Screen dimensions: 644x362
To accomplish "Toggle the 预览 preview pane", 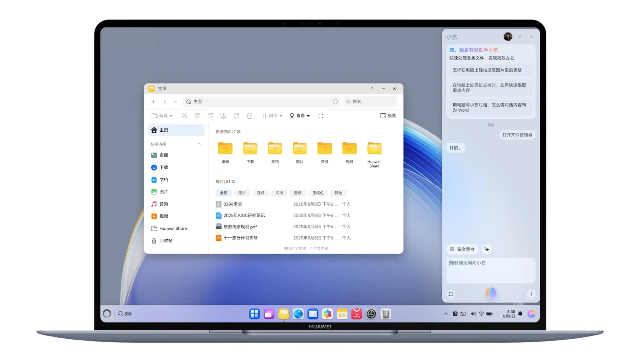I will pos(388,116).
